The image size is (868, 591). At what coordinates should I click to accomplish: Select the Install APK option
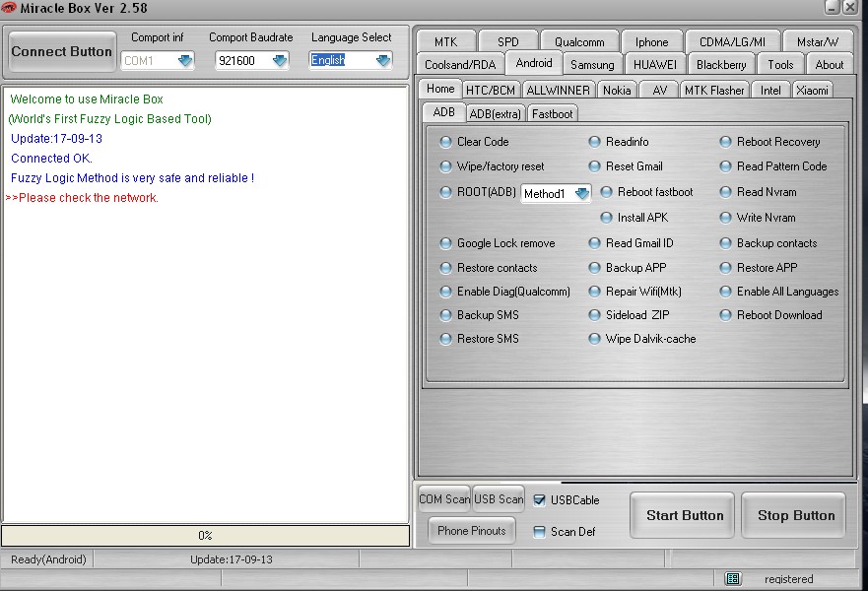click(x=607, y=218)
